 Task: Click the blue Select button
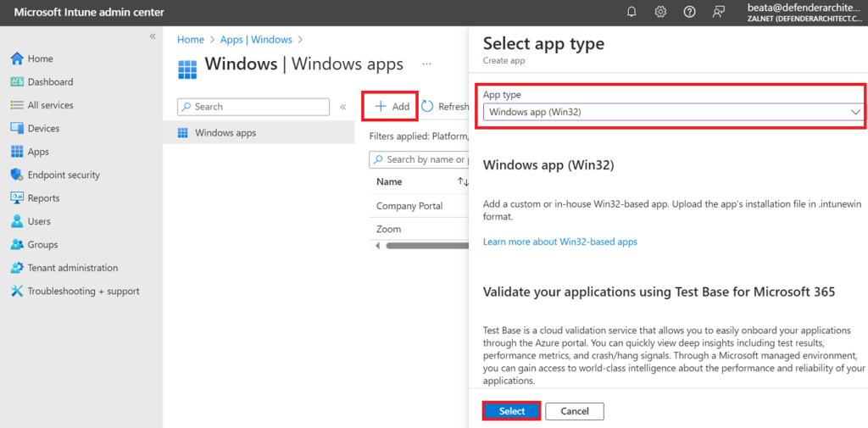pyautogui.click(x=511, y=411)
